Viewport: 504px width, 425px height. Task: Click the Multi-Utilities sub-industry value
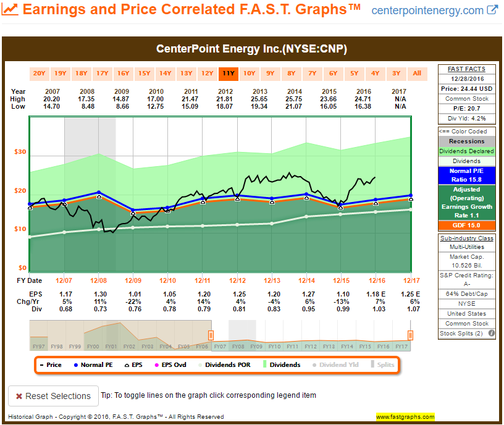tap(467, 247)
